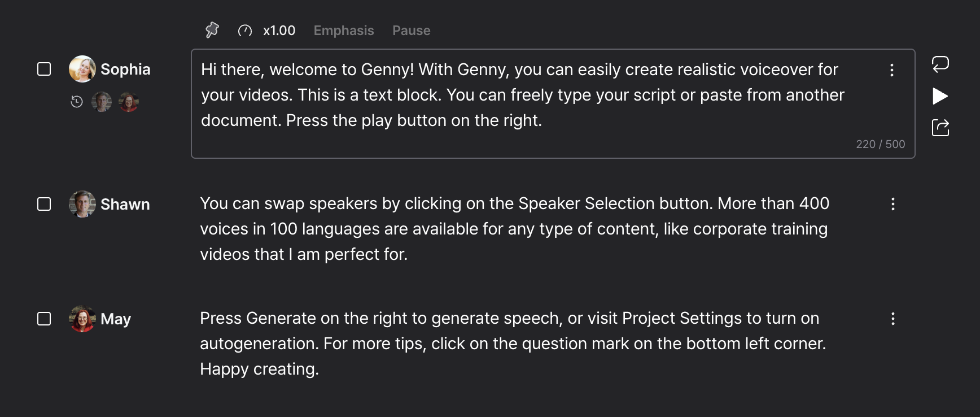Click the pin icon above the text block

click(x=212, y=30)
